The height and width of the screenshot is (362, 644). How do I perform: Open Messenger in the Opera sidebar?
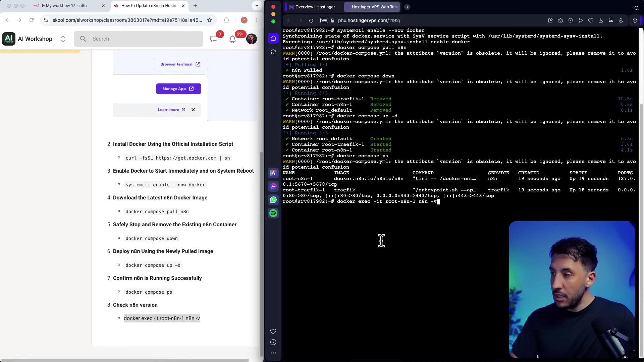point(273,186)
